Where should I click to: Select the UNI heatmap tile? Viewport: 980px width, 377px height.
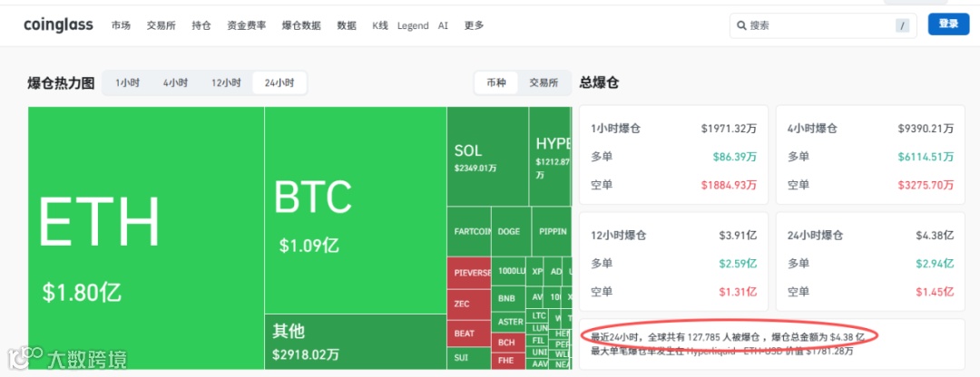(538, 352)
